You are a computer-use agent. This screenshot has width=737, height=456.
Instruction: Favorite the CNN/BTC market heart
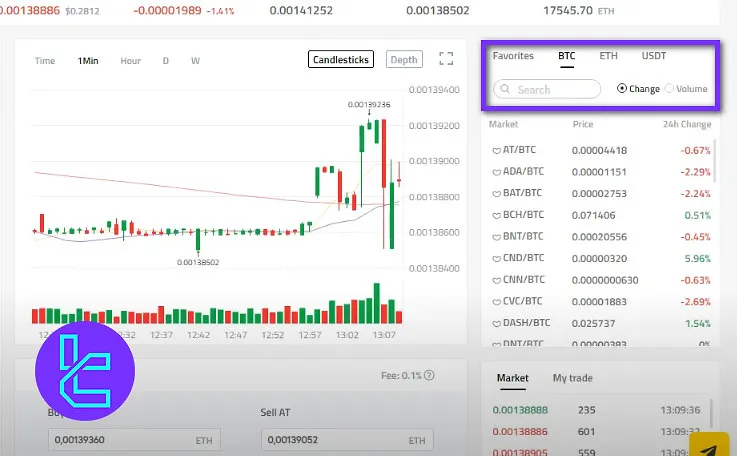click(x=496, y=281)
